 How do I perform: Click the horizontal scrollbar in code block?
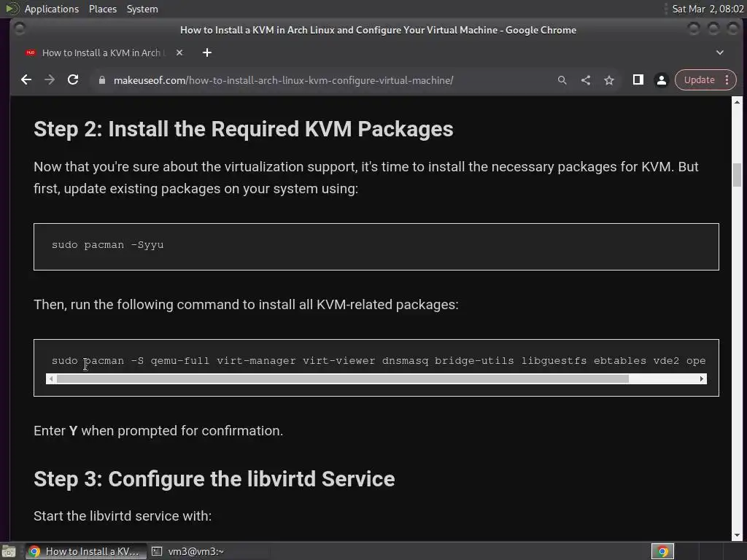click(x=343, y=378)
